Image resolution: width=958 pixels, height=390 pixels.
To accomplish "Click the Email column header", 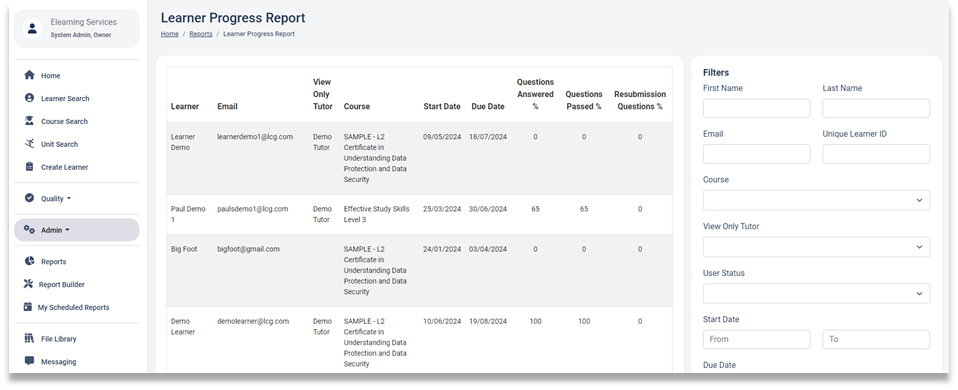I will pyautogui.click(x=227, y=106).
